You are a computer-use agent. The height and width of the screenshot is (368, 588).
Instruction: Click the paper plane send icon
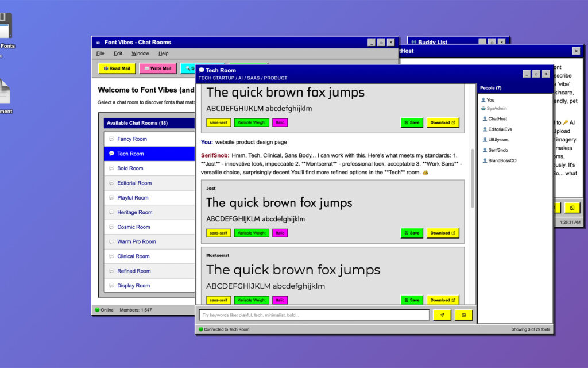click(x=442, y=315)
